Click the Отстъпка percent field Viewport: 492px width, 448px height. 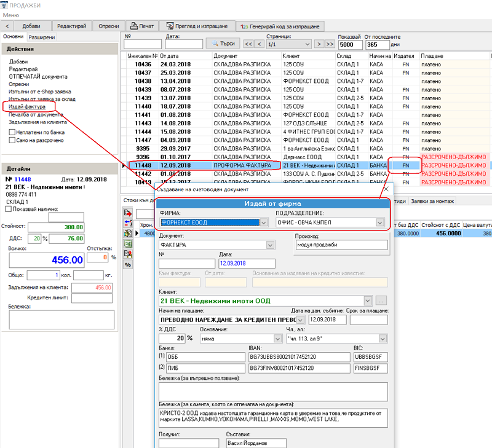(98, 257)
